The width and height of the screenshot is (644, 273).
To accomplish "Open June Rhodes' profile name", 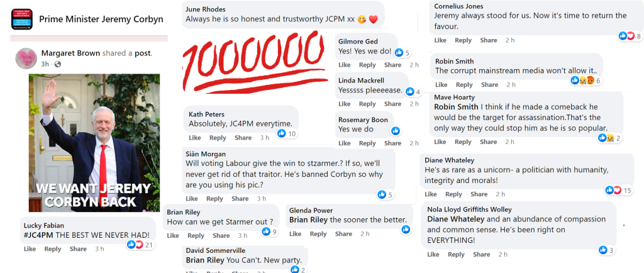I will pos(204,9).
